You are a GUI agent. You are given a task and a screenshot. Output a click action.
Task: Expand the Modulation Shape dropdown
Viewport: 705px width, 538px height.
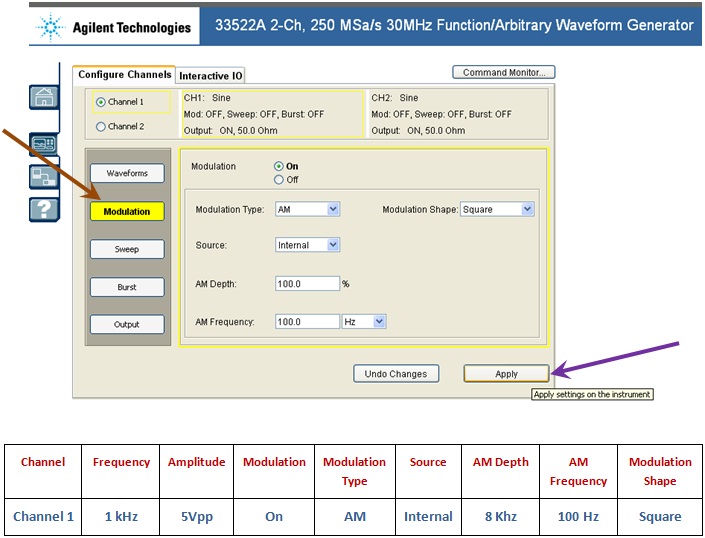point(527,210)
